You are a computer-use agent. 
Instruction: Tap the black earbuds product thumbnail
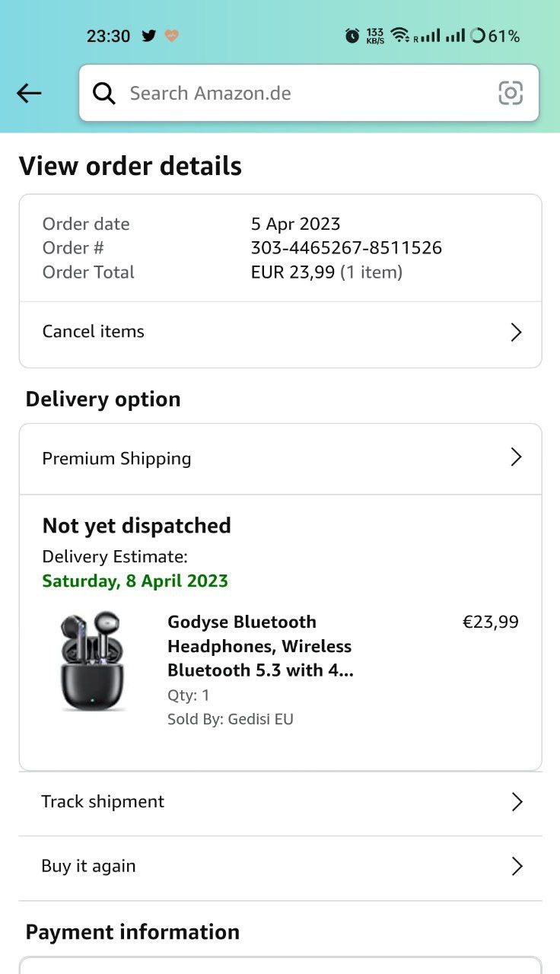point(94,662)
